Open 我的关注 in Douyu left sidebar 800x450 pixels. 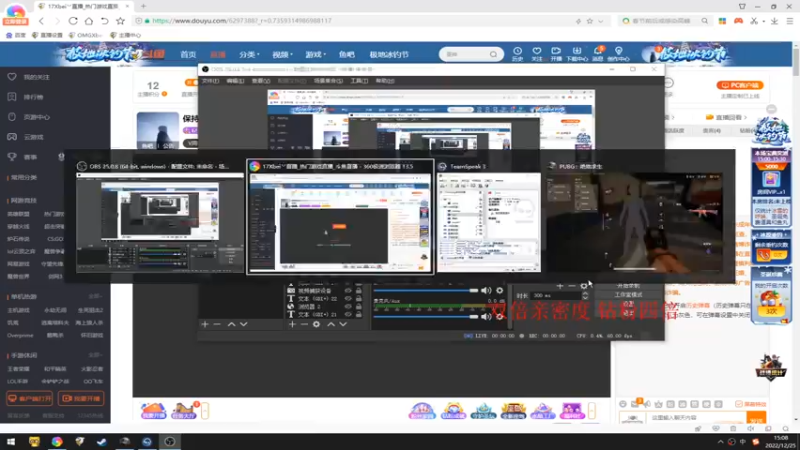[36, 77]
